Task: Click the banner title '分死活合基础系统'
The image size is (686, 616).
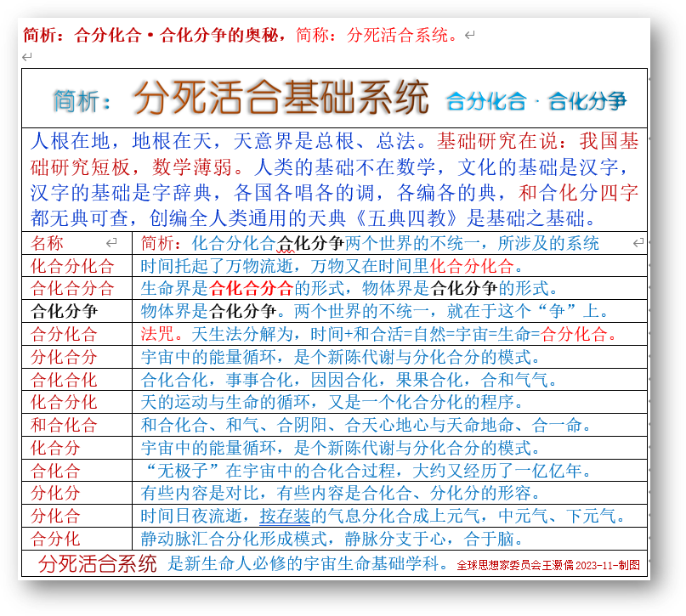Action: click(x=281, y=98)
